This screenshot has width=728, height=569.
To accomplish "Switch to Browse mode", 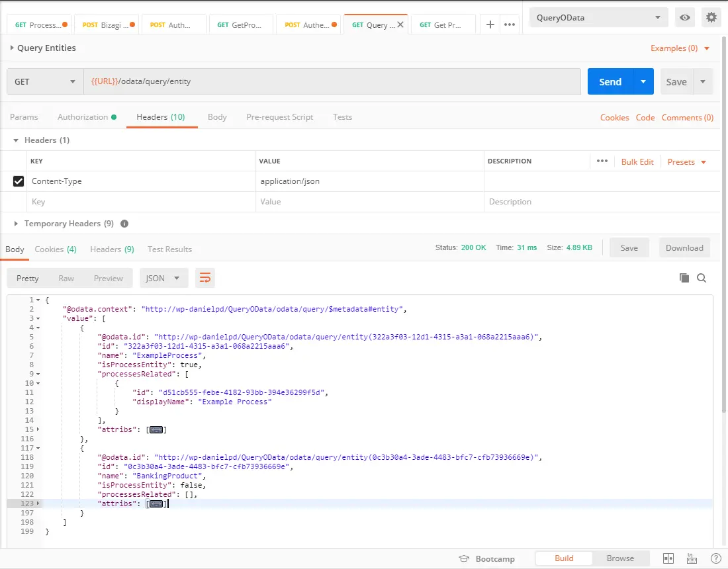I will click(620, 558).
